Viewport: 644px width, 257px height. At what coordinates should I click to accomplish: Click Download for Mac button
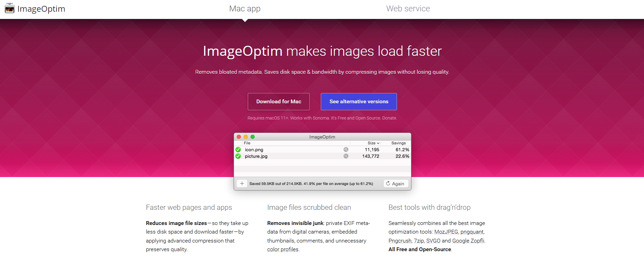pyautogui.click(x=279, y=102)
